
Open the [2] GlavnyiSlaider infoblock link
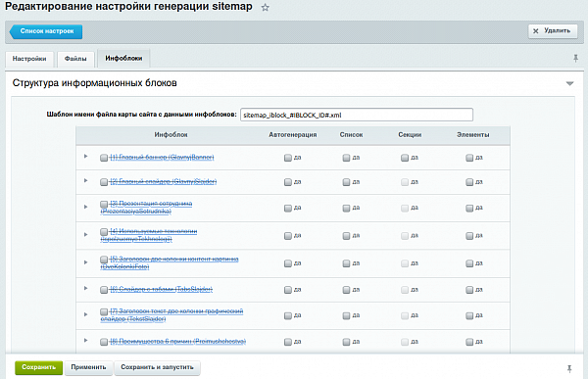click(163, 182)
